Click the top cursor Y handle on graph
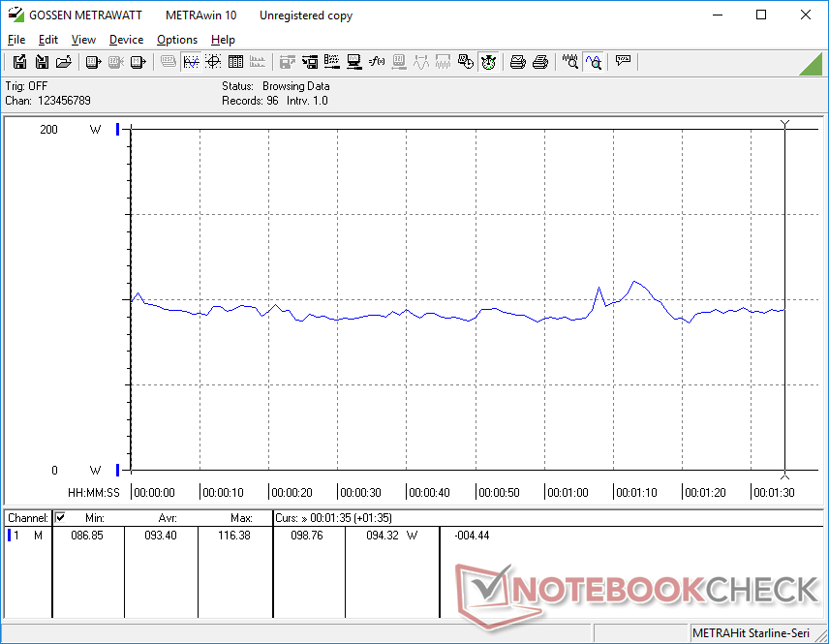This screenshot has width=829, height=644. pos(785,124)
